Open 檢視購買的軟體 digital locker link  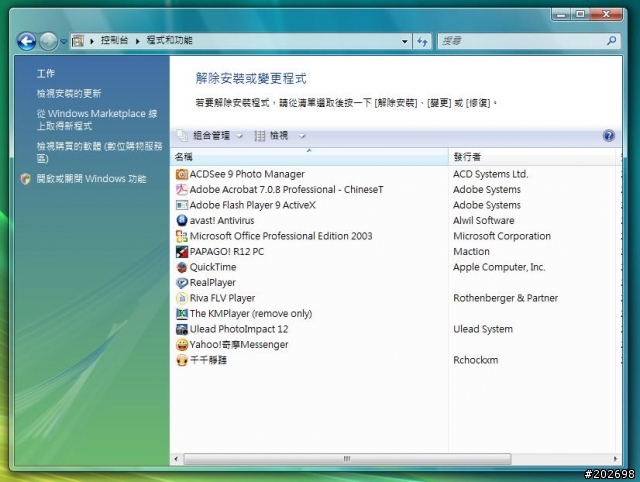pos(99,152)
